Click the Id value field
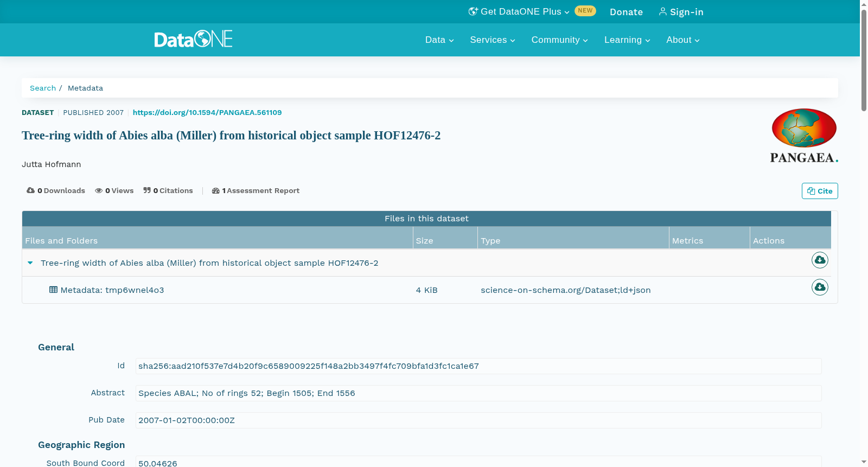The height and width of the screenshot is (467, 868). 478,366
